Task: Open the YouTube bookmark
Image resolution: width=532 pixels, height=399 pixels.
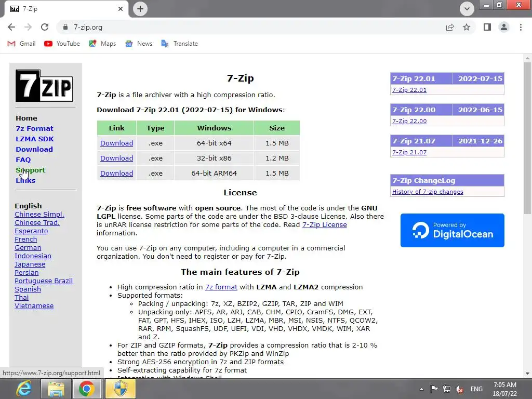Action: [62, 44]
